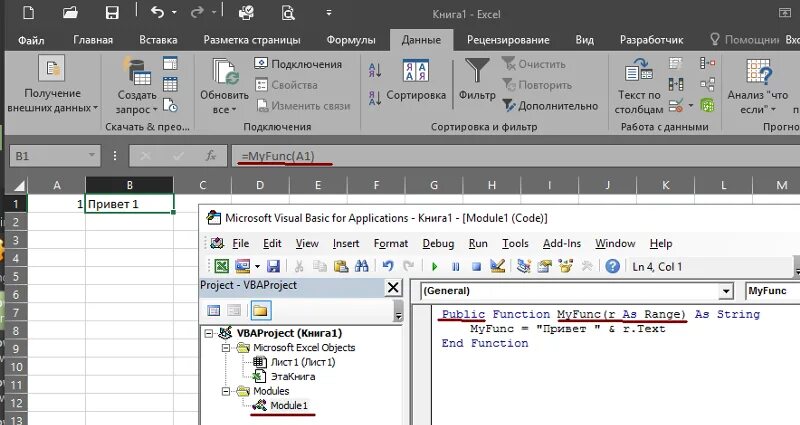The image size is (800, 425).
Task: Click the Properties Window icon in VBA toolbar
Action: tap(544, 266)
